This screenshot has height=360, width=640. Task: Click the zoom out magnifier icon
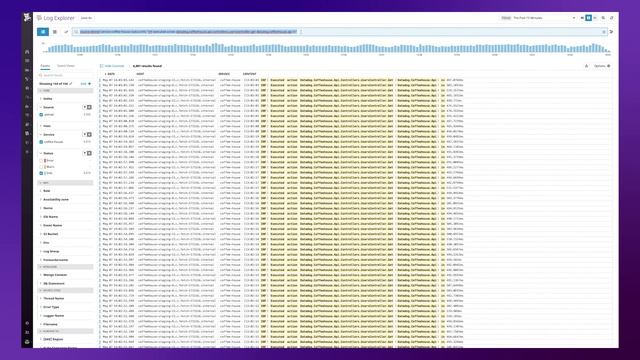(603, 18)
